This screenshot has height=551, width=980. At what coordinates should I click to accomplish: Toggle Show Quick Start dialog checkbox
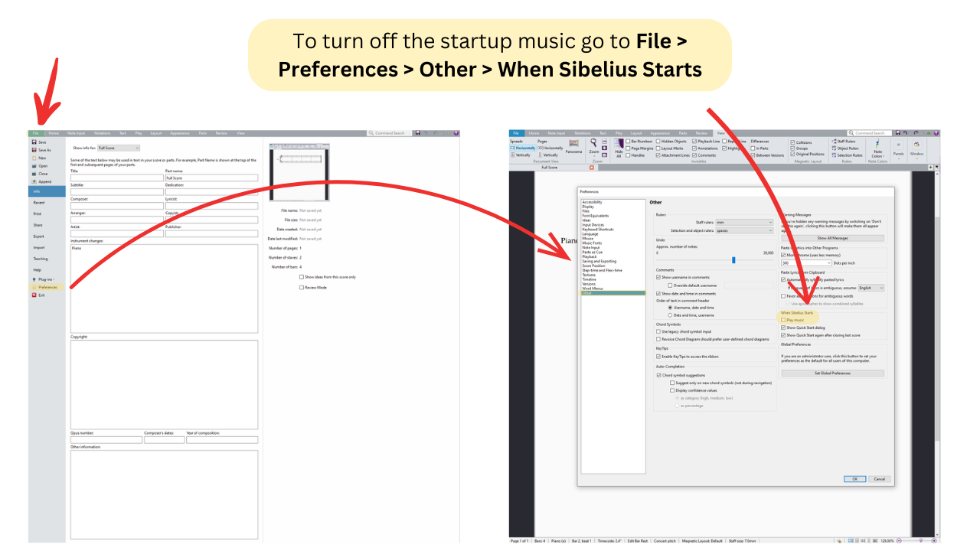point(783,328)
